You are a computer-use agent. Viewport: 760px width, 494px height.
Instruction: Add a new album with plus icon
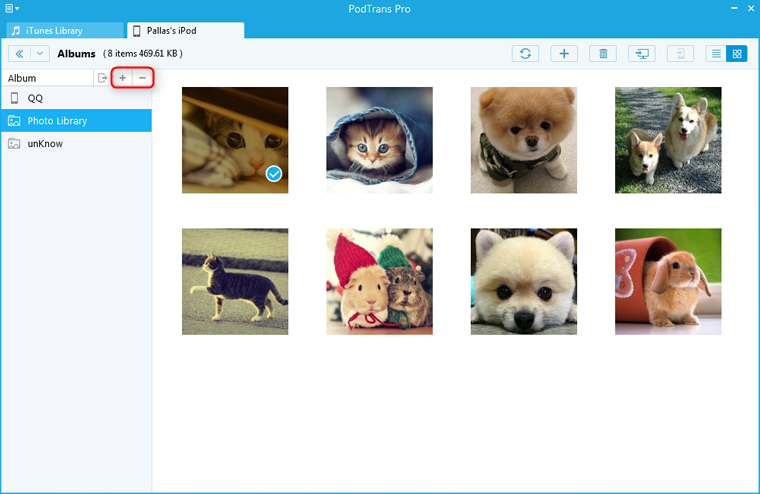coord(123,78)
